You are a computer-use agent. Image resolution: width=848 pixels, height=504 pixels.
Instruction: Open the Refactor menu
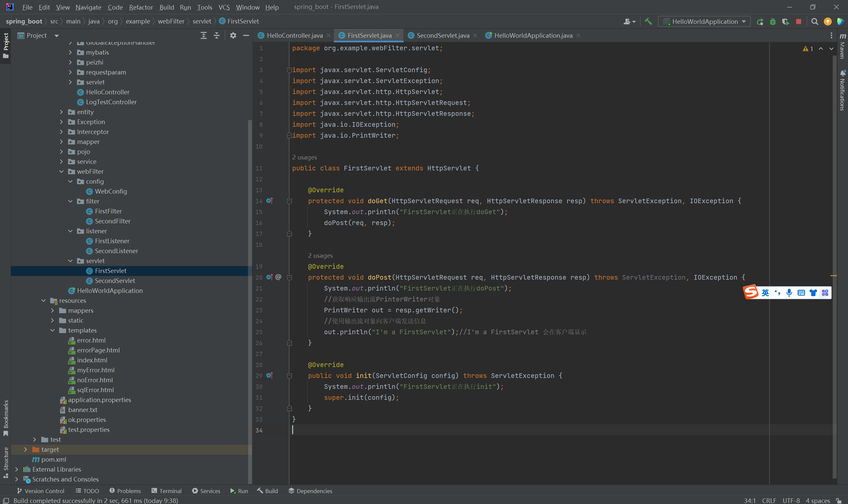click(x=141, y=7)
